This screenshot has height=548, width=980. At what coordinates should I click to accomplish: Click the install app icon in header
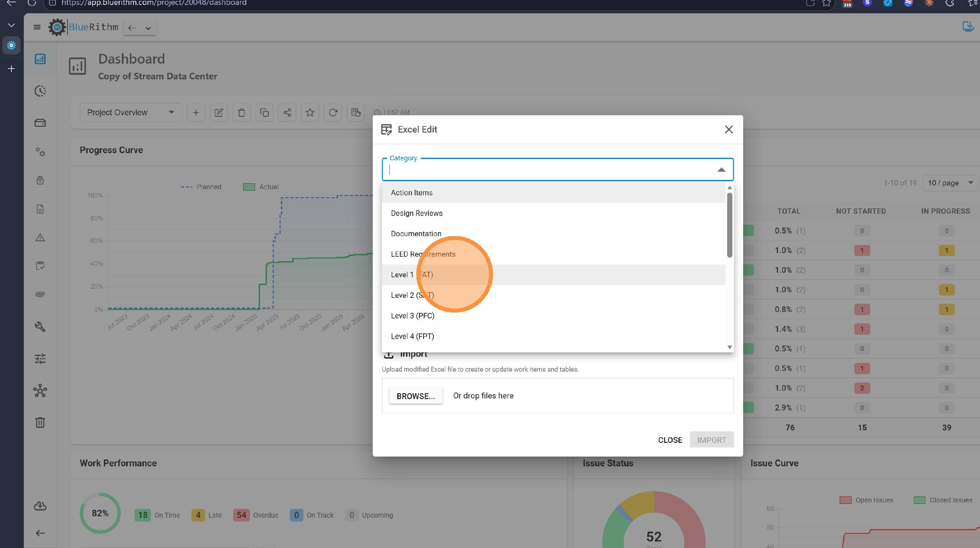968,27
